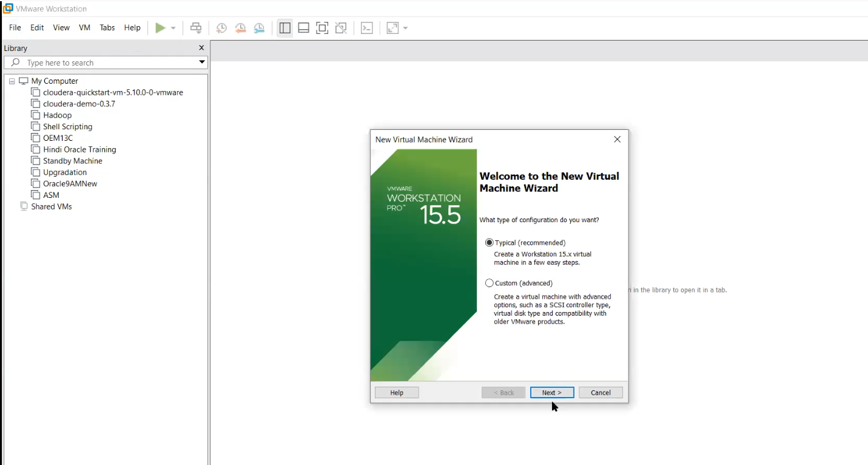Click the Oracle9AMNew VM icon
This screenshot has width=868, height=465.
(x=36, y=183)
